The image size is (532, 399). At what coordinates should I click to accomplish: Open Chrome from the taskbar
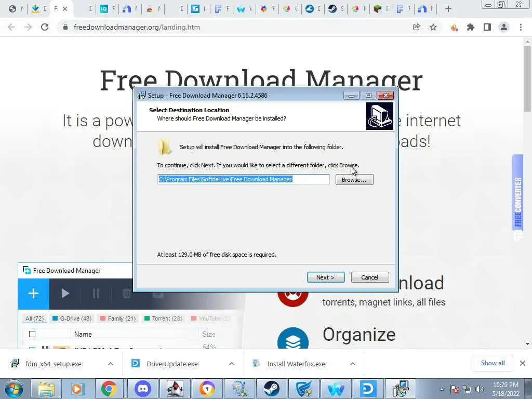(109, 389)
